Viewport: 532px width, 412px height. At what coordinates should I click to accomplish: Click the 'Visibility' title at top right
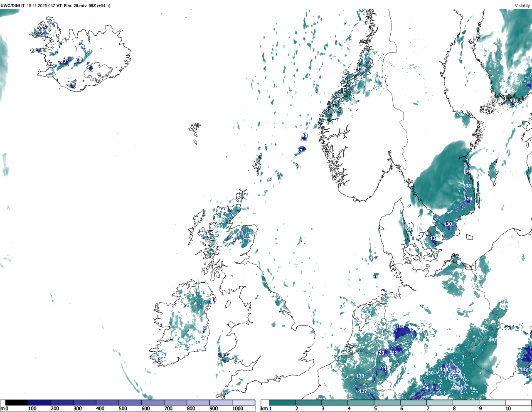tap(522, 6)
